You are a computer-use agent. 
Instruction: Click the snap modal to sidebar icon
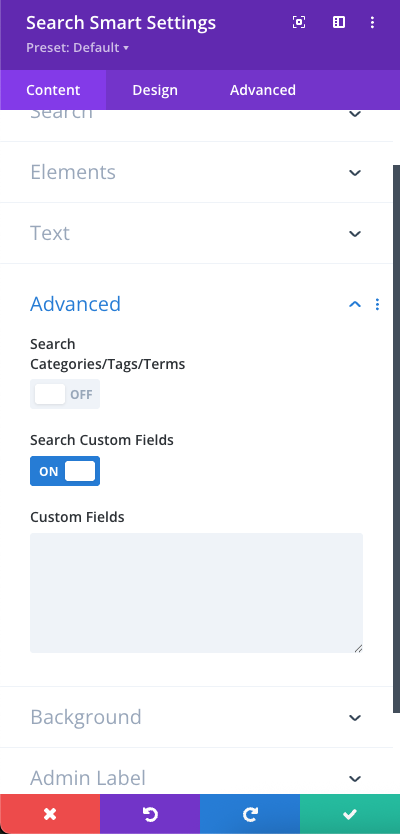(339, 22)
